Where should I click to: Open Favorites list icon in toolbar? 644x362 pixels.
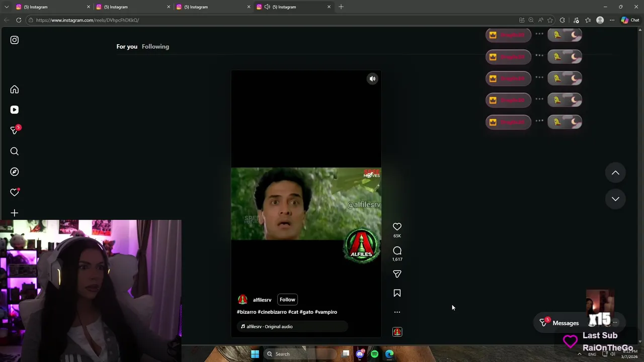[x=588, y=20]
